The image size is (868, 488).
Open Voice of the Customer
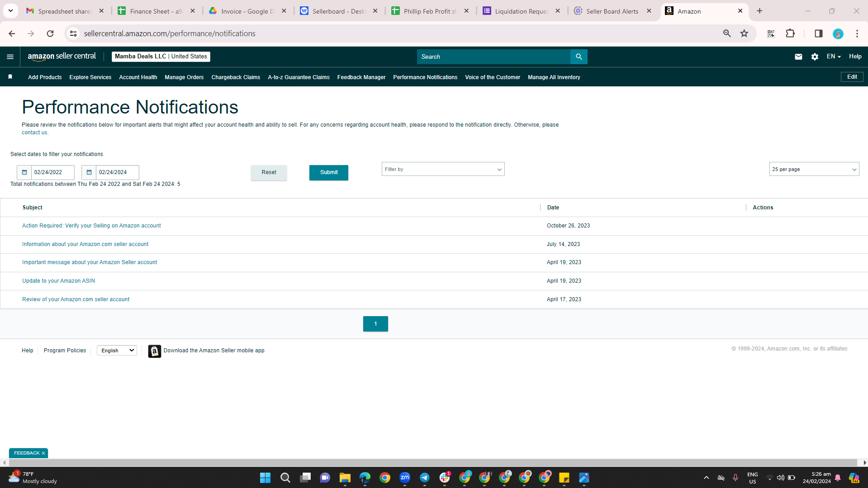tap(493, 77)
